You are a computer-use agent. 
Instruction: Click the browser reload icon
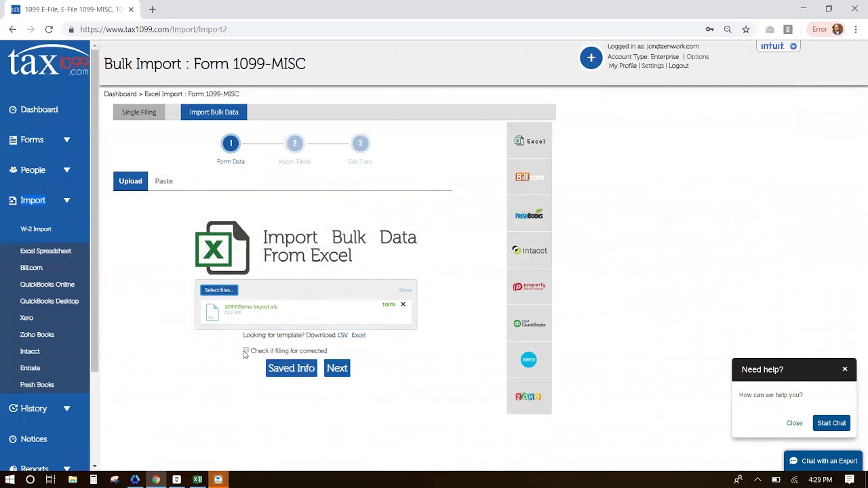[x=49, y=29]
